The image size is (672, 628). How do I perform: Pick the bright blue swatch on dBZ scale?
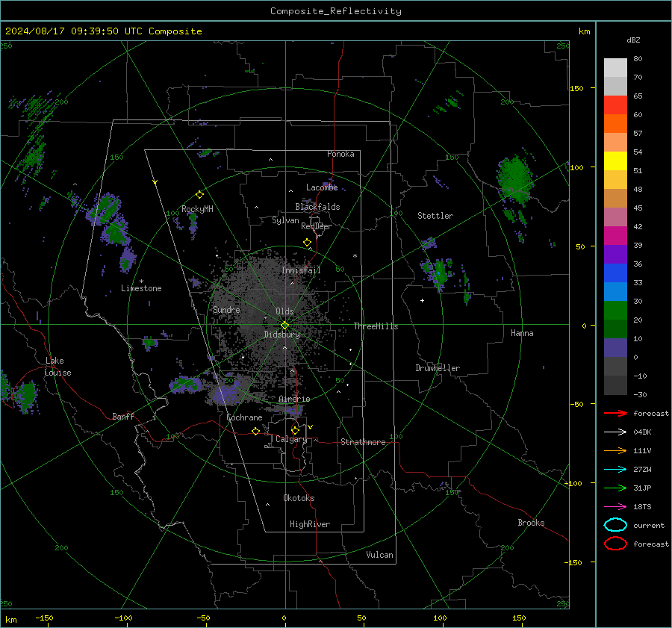(x=615, y=273)
